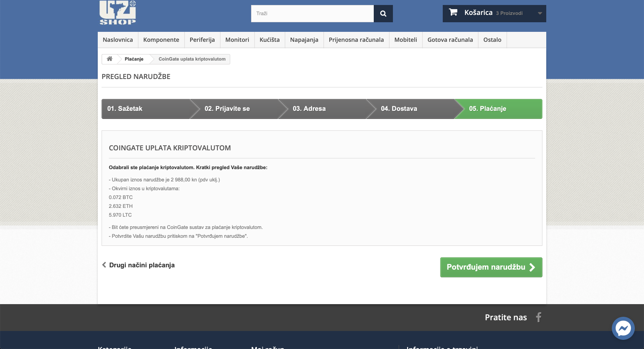Viewport: 644px width, 349px height.
Task: Click the PREGLED NARUDŽBE heading
Action: coord(136,77)
